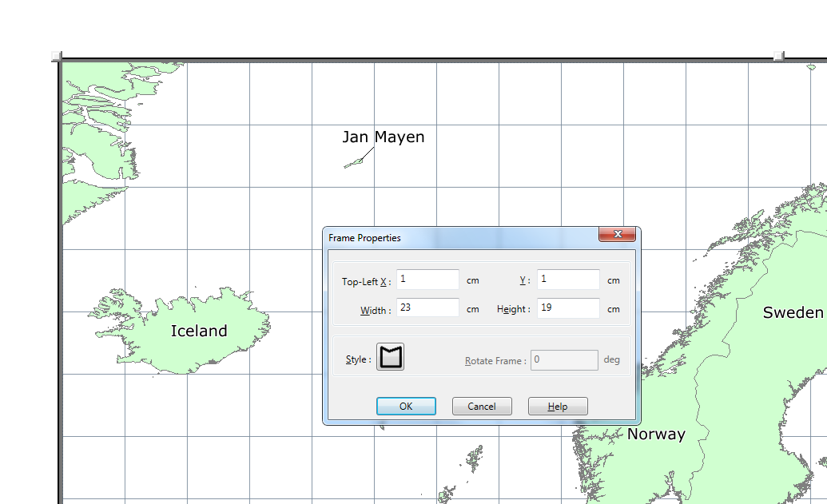This screenshot has width=827, height=504.
Task: Click the Frame Properties title text
Action: (364, 238)
